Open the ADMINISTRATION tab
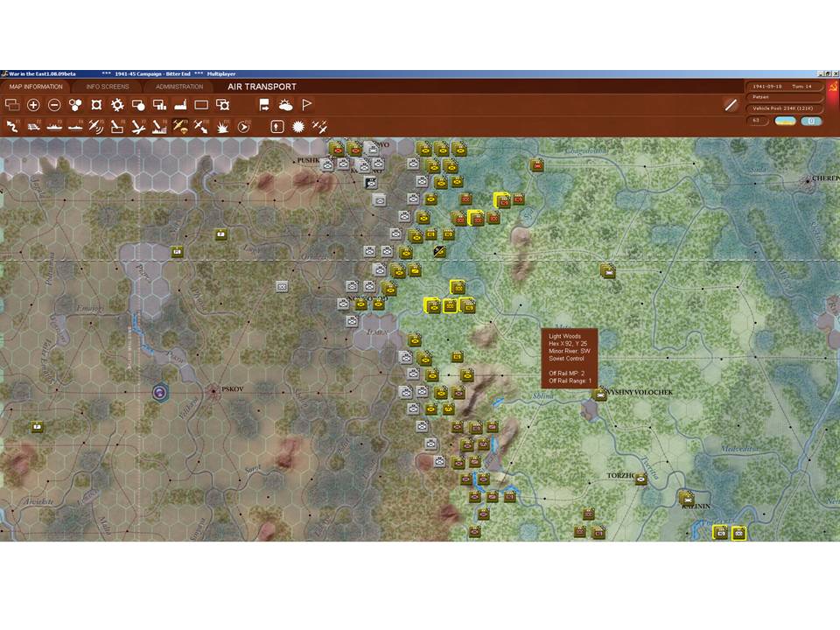Viewport: 840px width, 630px height. tap(179, 87)
